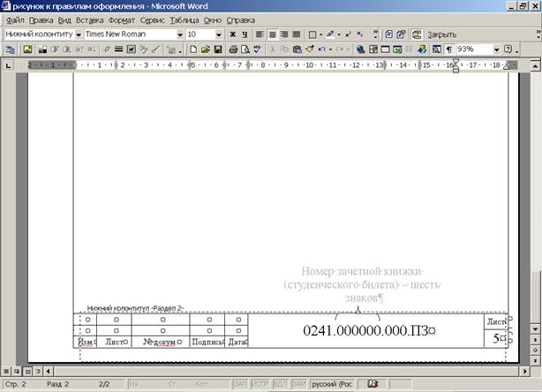Click the ruler tab-type selector
The image size is (542, 392).
(8, 65)
